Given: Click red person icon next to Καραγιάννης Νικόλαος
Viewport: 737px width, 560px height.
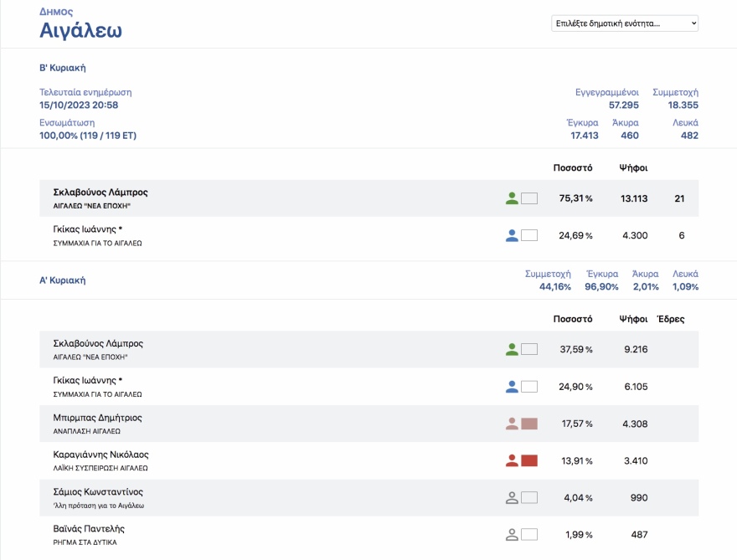Looking at the screenshot, I should pyautogui.click(x=512, y=460).
